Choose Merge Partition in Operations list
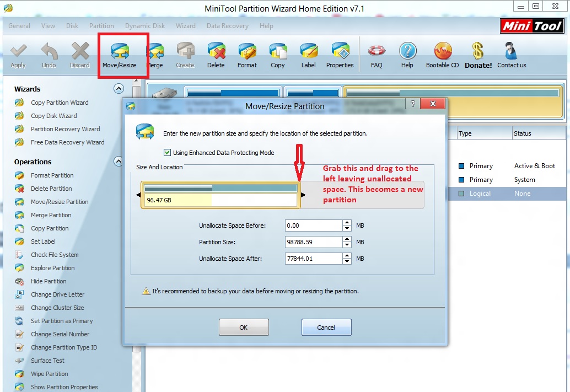This screenshot has width=570, height=392. point(51,215)
